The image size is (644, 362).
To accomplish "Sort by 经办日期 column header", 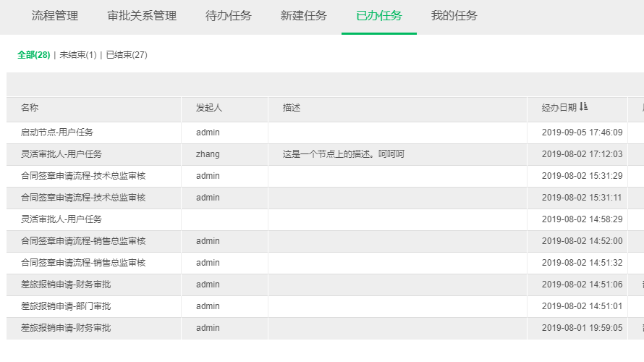I will click(559, 108).
